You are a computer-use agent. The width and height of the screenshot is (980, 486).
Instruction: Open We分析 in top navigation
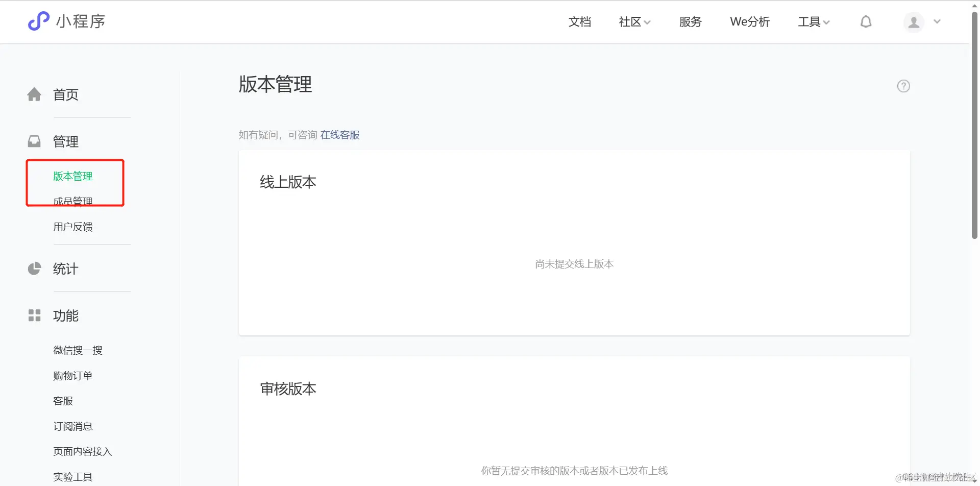coord(750,21)
